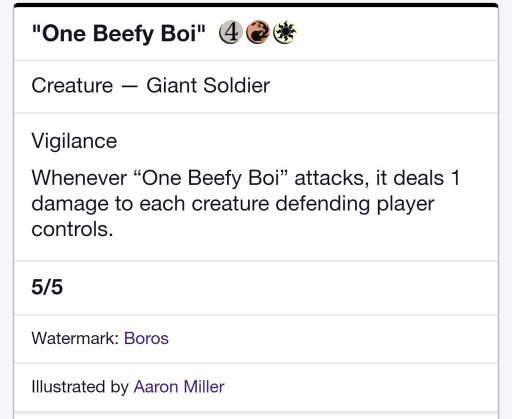Click the Vigilance keyword text
The image size is (512, 419).
pyautogui.click(x=74, y=141)
